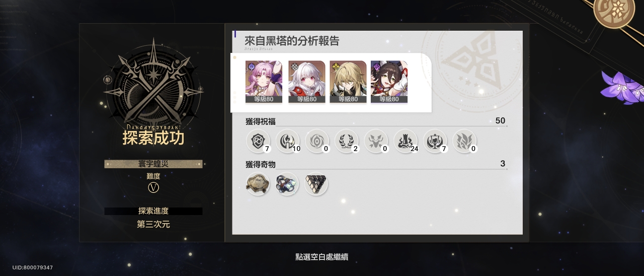
Task: Click the pink-haired character portrait
Action: tap(264, 82)
